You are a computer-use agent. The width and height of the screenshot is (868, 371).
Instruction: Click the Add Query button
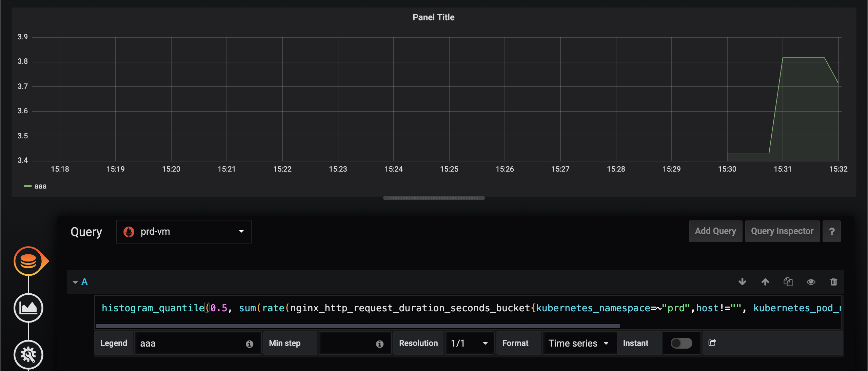pyautogui.click(x=715, y=231)
